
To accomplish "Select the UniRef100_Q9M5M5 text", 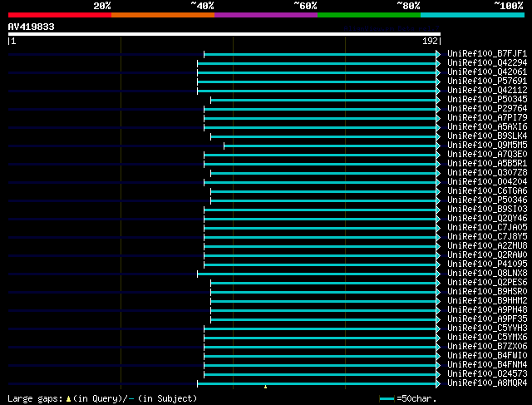I will tap(487, 146).
